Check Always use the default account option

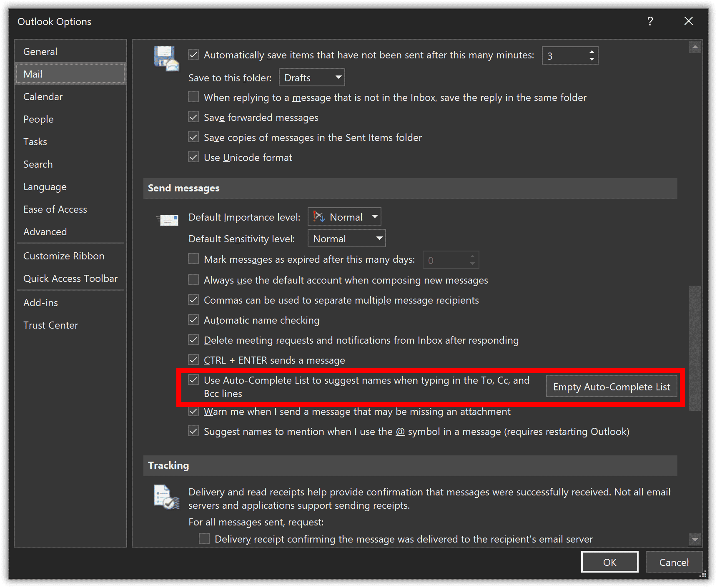click(193, 279)
